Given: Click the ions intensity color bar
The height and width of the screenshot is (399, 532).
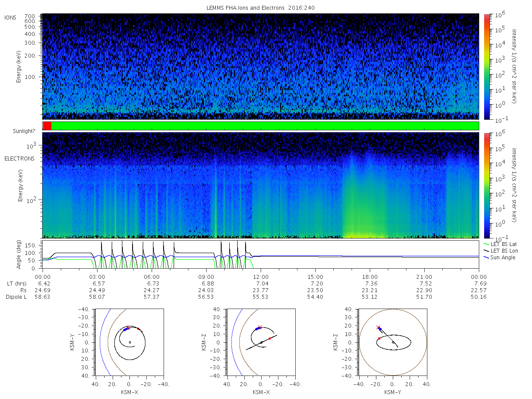Looking at the screenshot, I should 486,66.
